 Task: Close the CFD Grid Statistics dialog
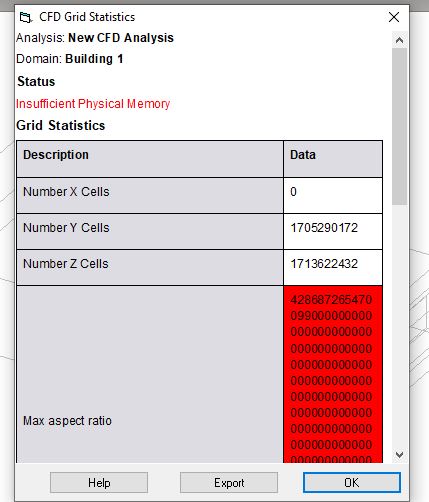pos(394,17)
